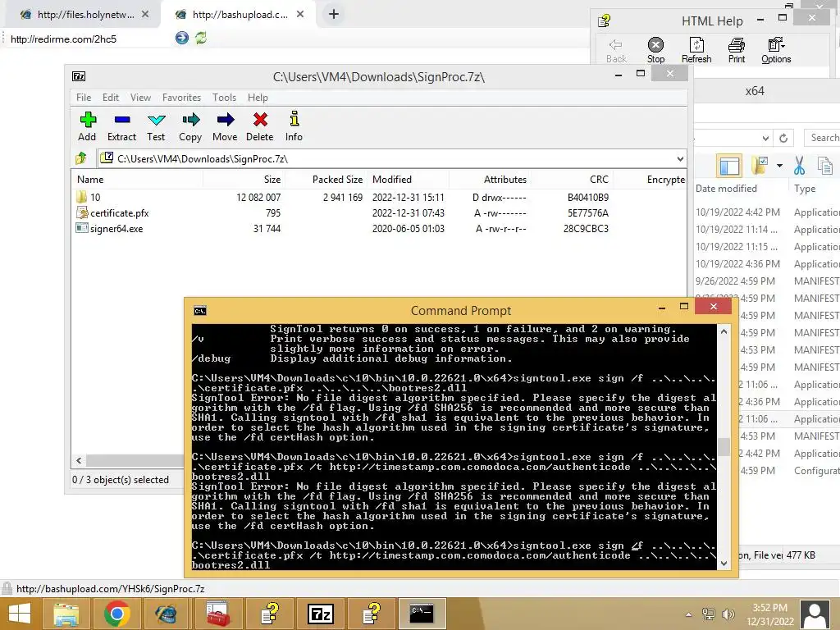Click the volume speaker tray icon
Screen dimensions: 840x630
(728, 614)
